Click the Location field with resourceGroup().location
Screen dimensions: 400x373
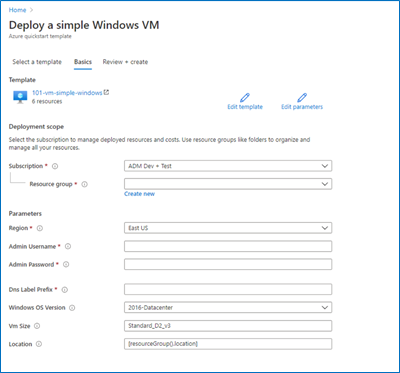pos(228,344)
